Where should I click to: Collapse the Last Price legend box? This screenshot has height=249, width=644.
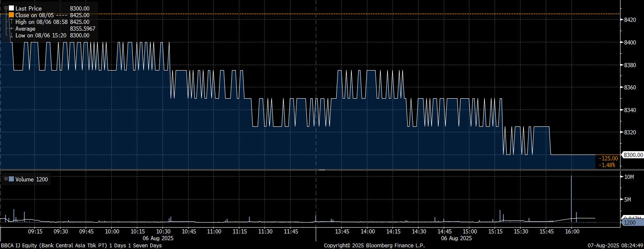[5, 8]
